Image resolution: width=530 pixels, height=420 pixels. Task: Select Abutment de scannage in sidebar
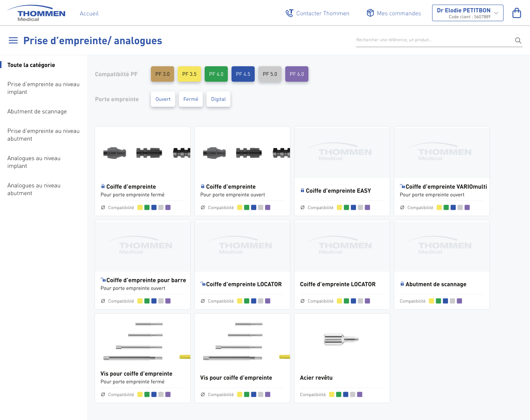click(37, 112)
